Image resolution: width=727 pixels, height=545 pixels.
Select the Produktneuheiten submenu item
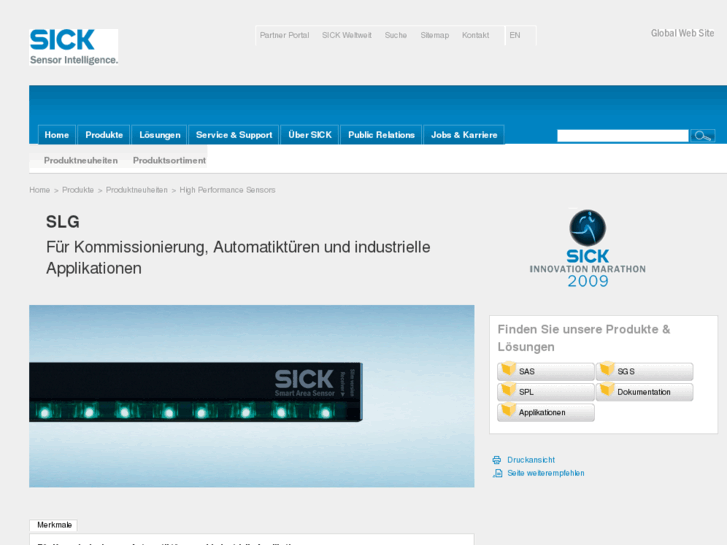(x=81, y=160)
